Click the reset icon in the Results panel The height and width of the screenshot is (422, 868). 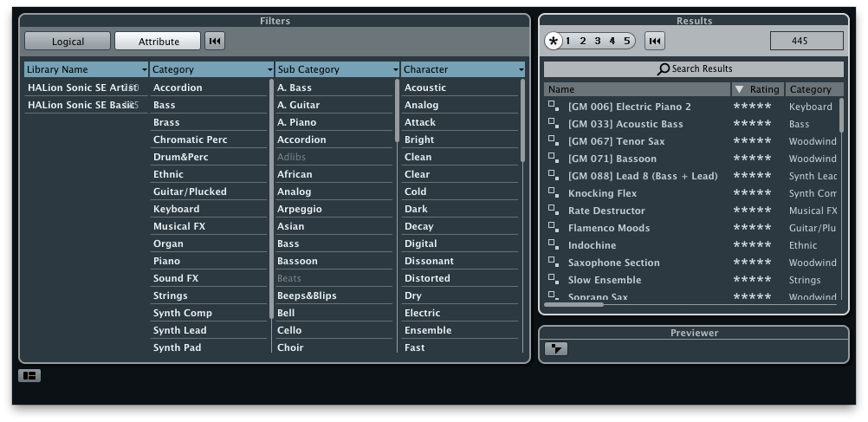tap(656, 41)
